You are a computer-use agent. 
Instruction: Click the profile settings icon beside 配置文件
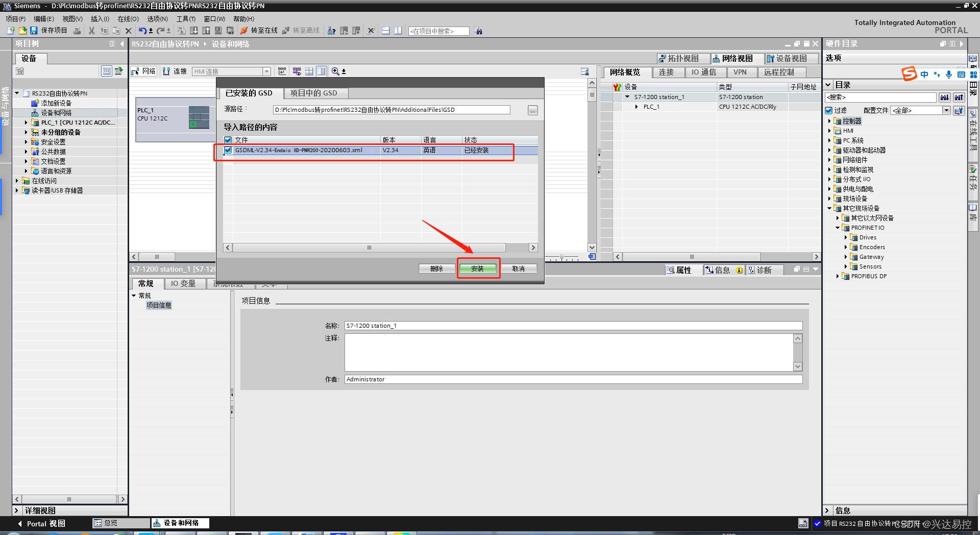point(958,110)
